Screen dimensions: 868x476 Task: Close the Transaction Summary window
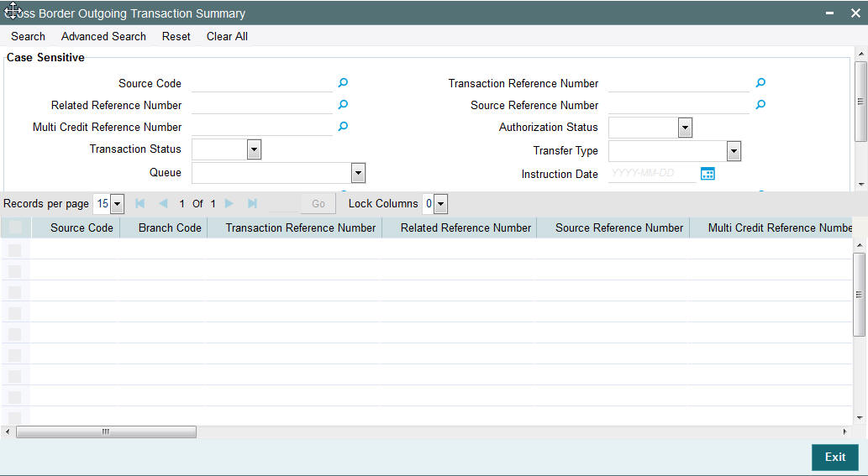pyautogui.click(x=855, y=13)
